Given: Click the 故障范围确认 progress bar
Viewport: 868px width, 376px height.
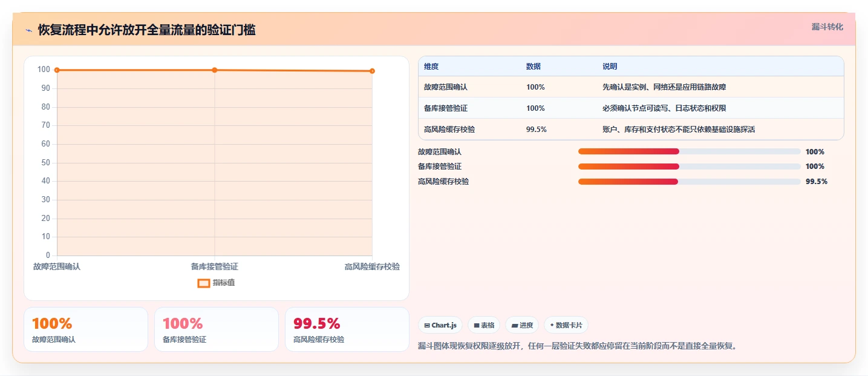Looking at the screenshot, I should tap(690, 151).
